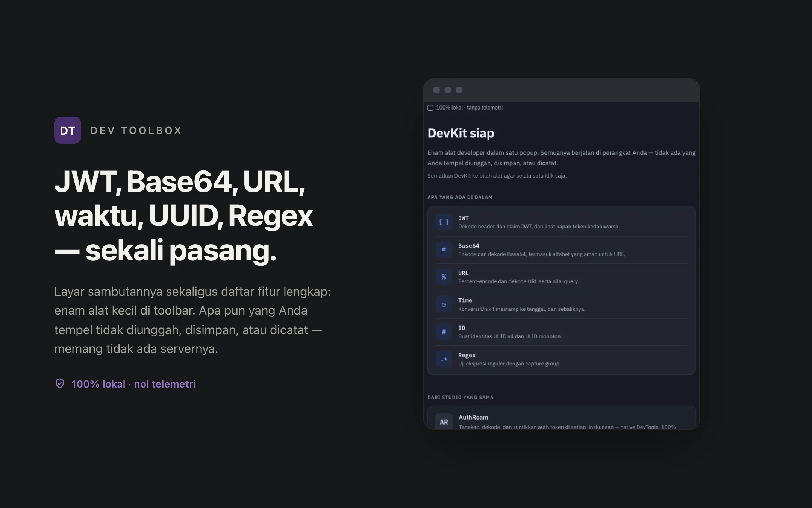This screenshot has width=812, height=508.
Task: Click the middle gray window dot
Action: coord(448,90)
